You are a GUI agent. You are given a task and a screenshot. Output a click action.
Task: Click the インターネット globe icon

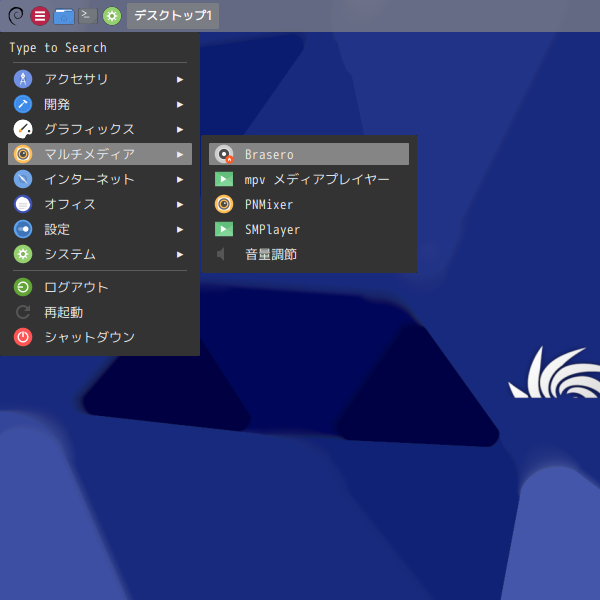pos(23,179)
